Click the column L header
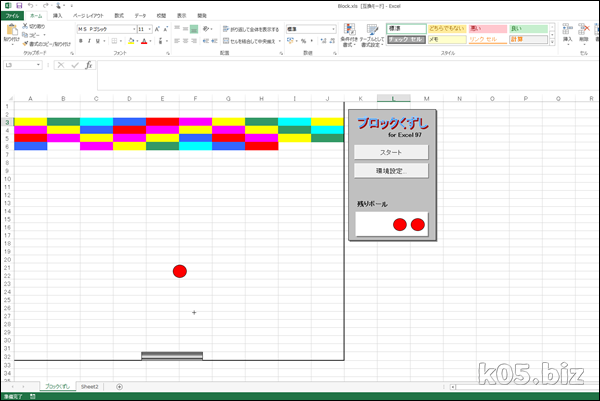This screenshot has width=600, height=401. point(393,99)
